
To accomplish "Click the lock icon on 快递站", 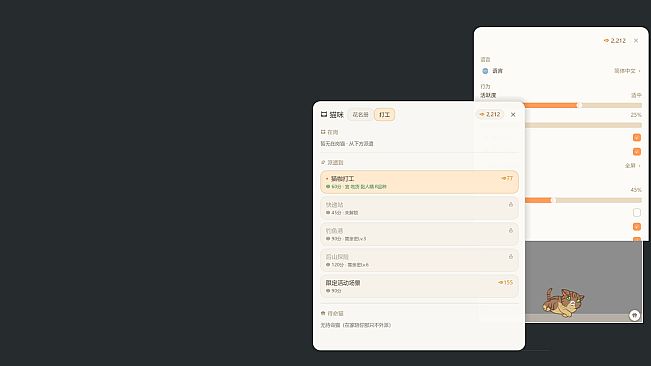I will (511, 205).
